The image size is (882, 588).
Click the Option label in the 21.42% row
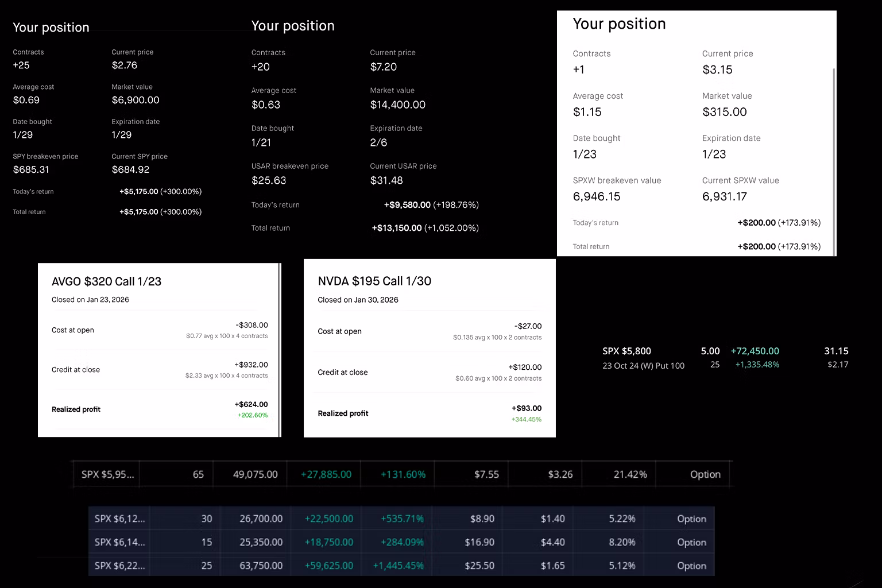[705, 474]
